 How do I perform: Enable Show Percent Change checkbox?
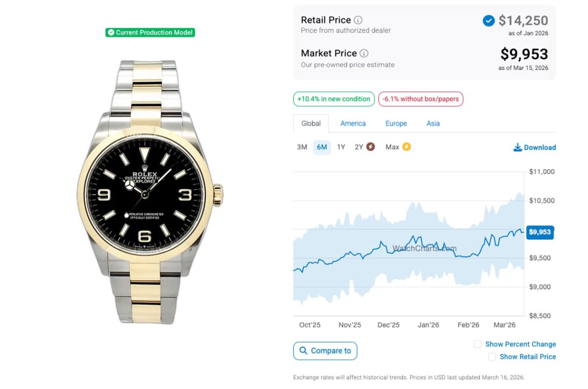(478, 344)
